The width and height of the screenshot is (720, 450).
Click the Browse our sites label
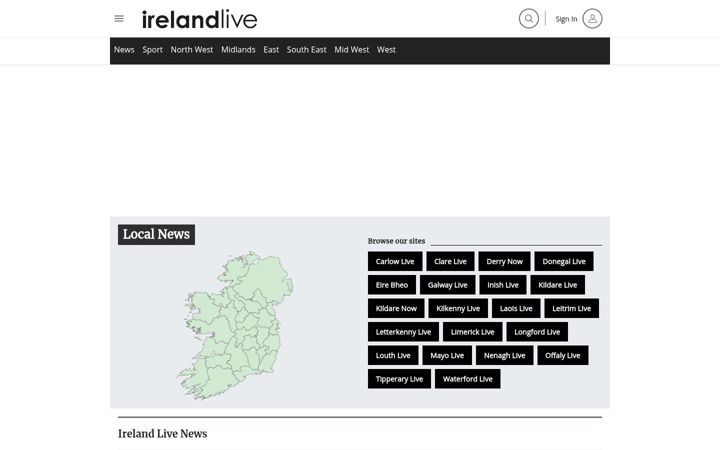tap(396, 241)
